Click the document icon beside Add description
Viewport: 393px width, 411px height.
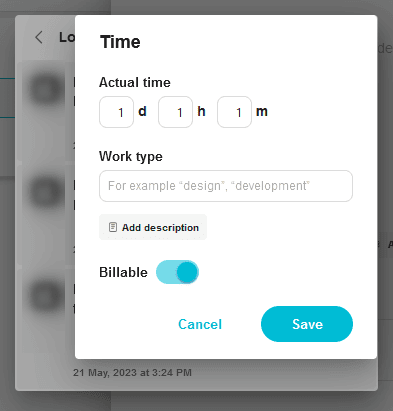(113, 227)
